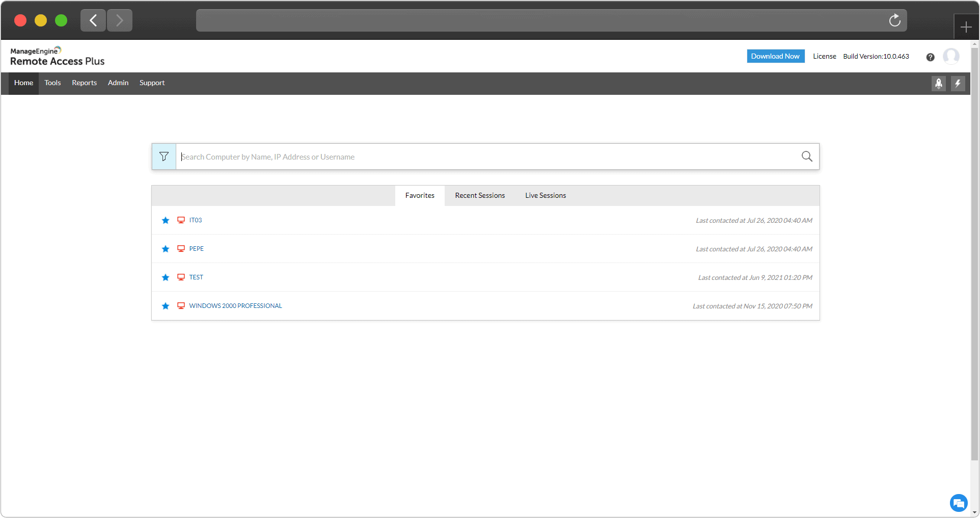This screenshot has height=518, width=980.
Task: Unfavorite IT03 using its star icon
Action: point(166,220)
